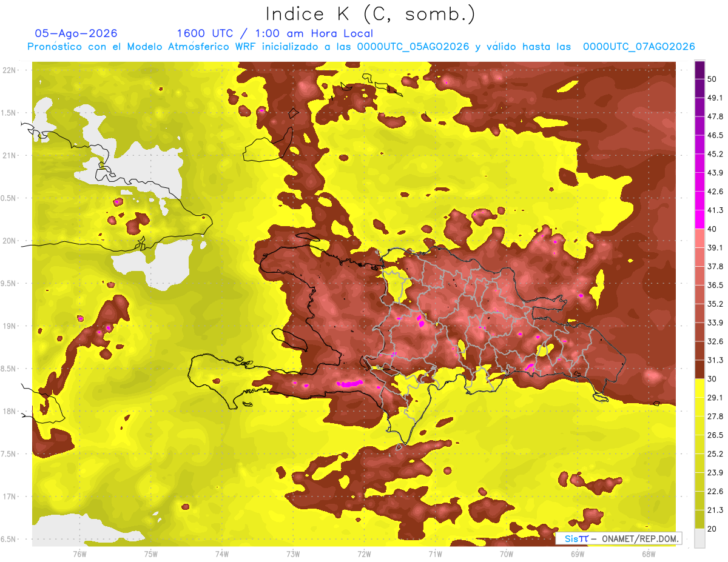Image resolution: width=728 pixels, height=562 pixels.
Task: Click the legend value '26.5'
Action: click(715, 435)
